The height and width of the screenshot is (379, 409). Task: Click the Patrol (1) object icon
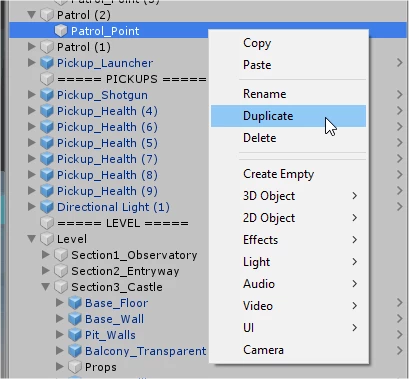(x=47, y=47)
